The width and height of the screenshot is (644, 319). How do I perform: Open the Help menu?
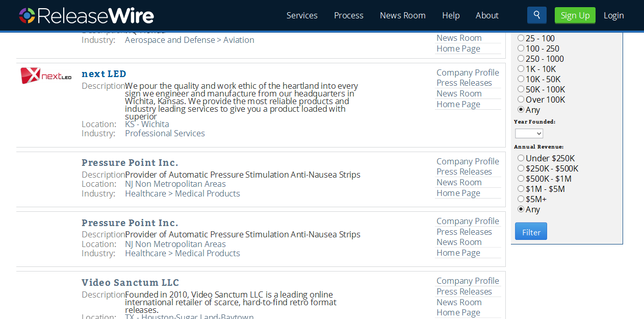click(x=451, y=15)
